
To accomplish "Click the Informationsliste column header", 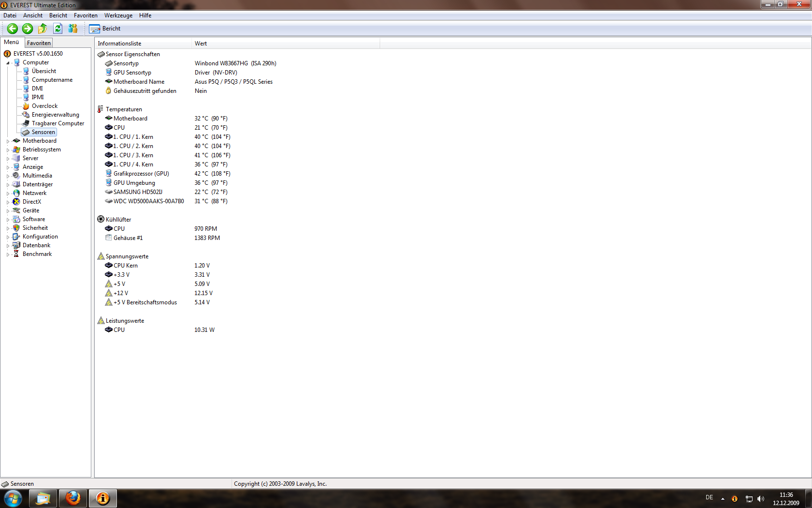I will (143, 44).
